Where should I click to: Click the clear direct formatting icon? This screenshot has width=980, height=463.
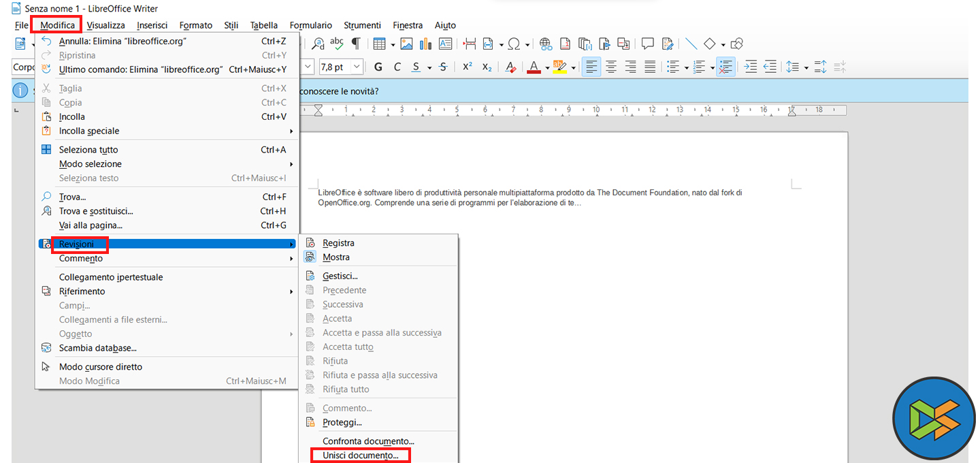tap(510, 67)
